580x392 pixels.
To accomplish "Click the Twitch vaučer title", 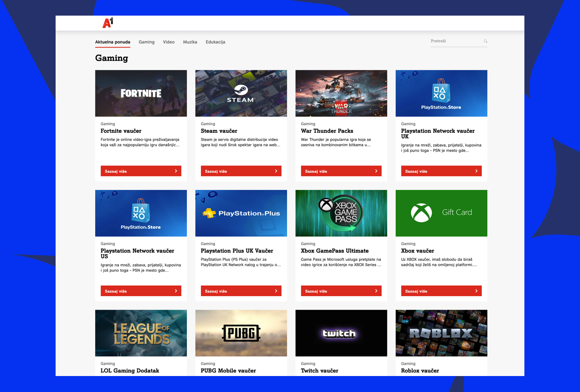I will (320, 371).
